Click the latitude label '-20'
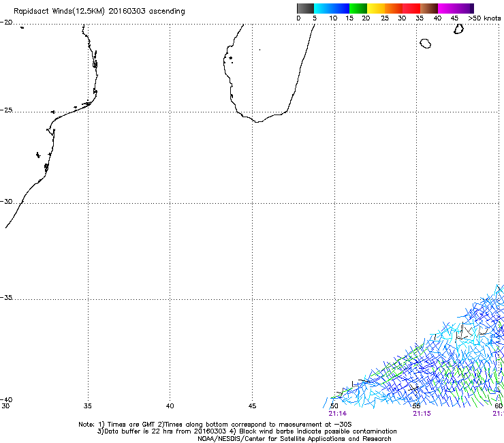Image resolution: width=504 pixels, height=443 pixels. point(6,22)
